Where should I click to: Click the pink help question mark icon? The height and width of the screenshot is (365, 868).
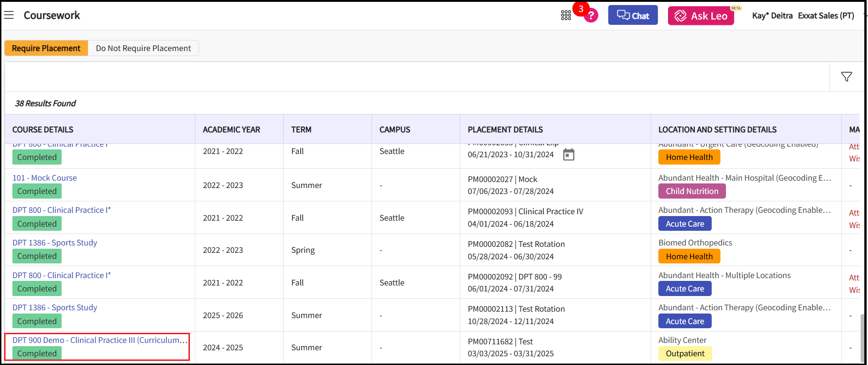coord(591,16)
